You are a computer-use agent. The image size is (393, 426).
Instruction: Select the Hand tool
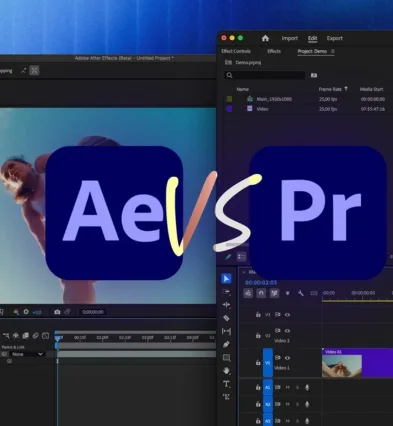(x=226, y=370)
